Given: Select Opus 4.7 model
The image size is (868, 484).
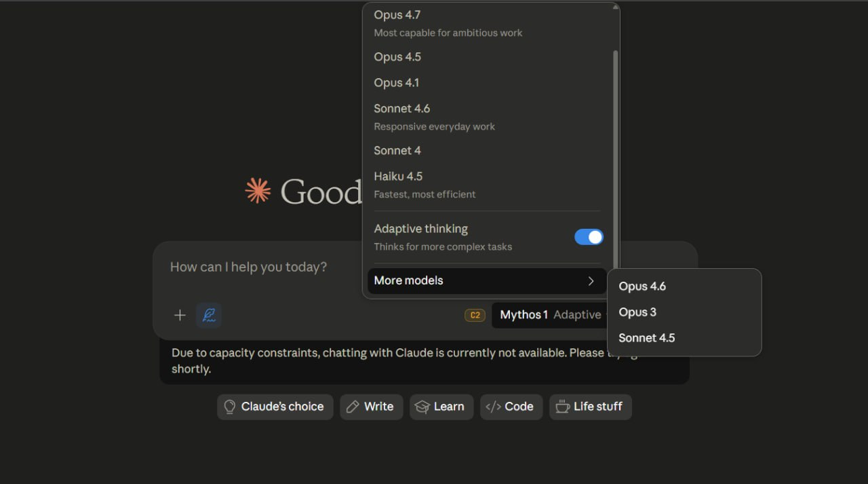Looking at the screenshot, I should (487, 23).
